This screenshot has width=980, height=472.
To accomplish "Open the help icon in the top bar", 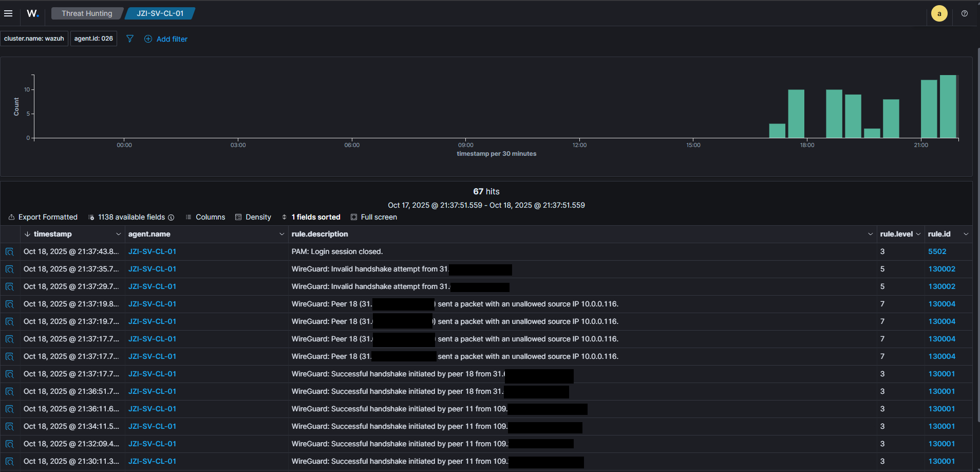I will click(965, 13).
